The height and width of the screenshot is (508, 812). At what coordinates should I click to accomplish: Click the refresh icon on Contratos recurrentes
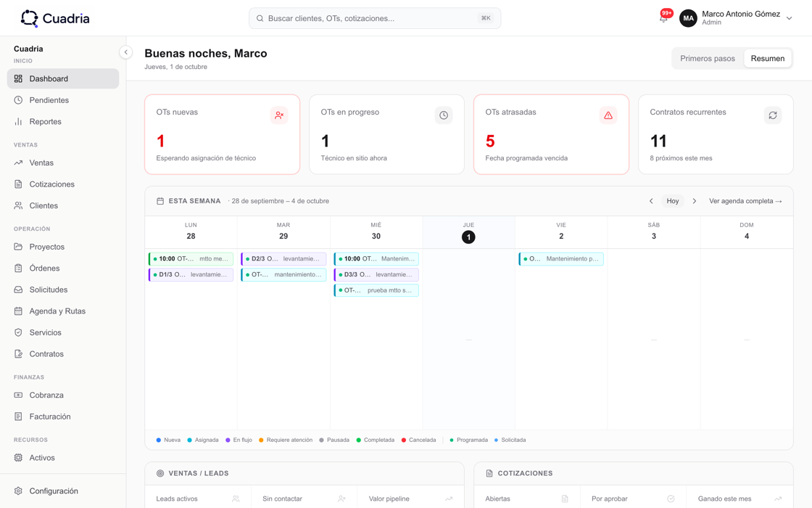773,115
